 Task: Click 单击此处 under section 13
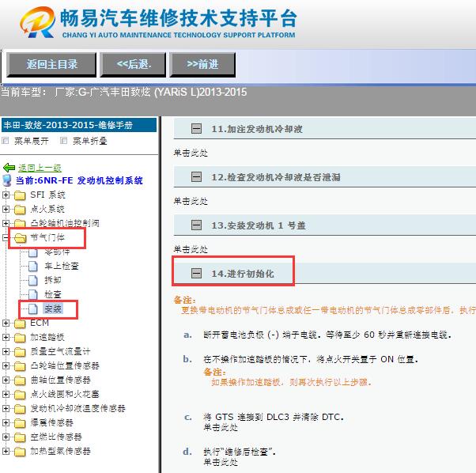click(x=191, y=249)
